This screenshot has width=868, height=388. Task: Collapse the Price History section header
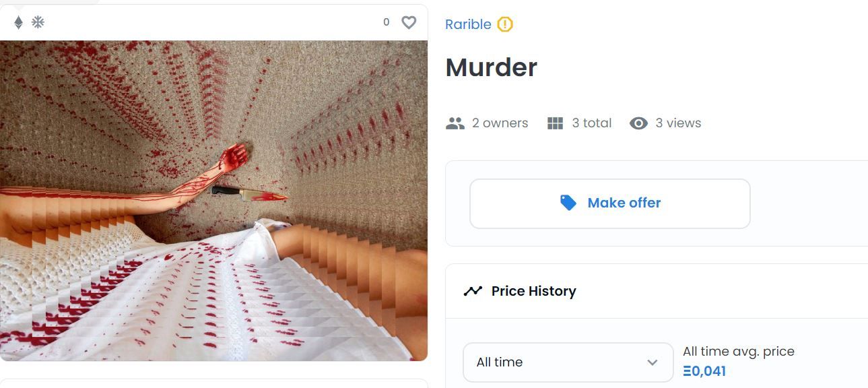coord(657,291)
